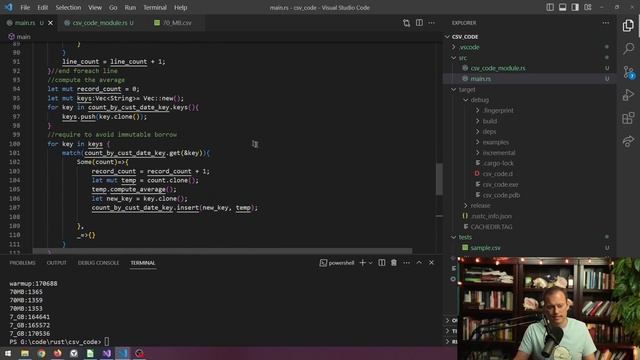Kill terminal with trash icon

[x=394, y=263]
